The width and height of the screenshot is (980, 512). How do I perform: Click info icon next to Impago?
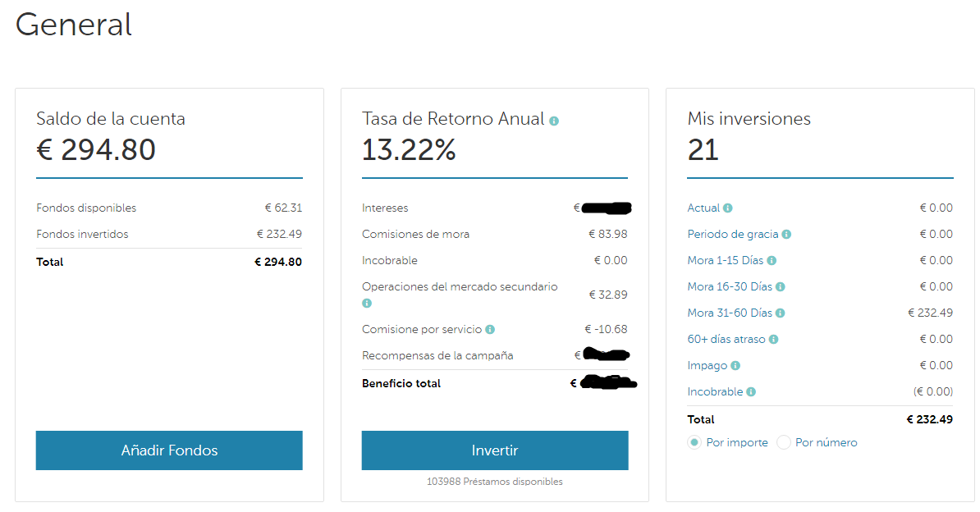tap(735, 366)
